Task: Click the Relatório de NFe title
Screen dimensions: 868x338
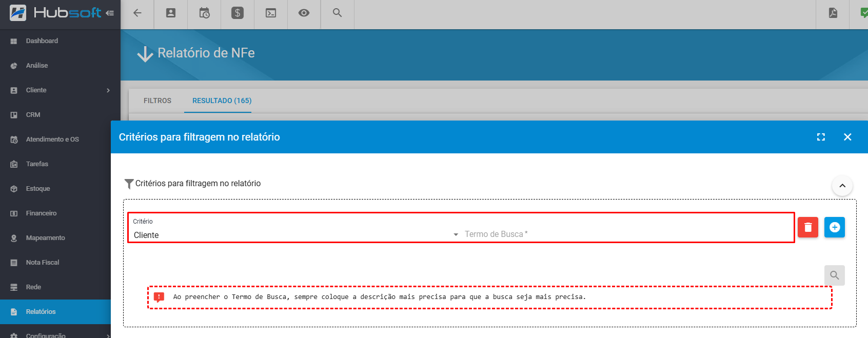Action: 206,53
